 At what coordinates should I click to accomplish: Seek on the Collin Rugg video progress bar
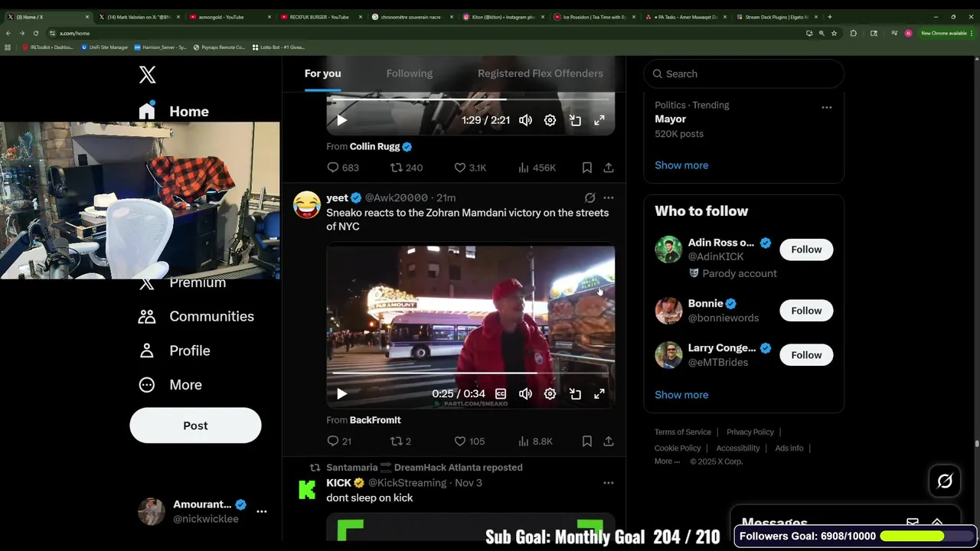471,99
